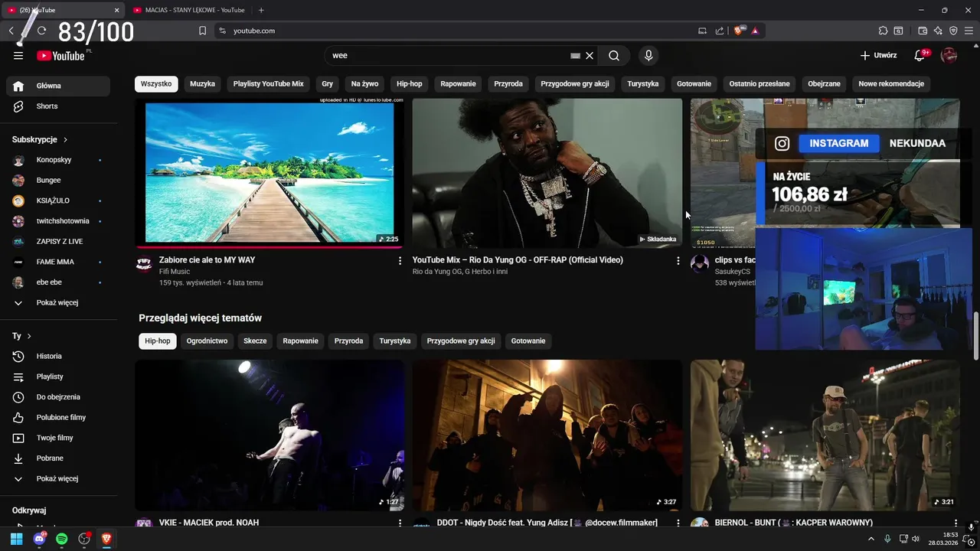
Task: Open the Rio Da Yung OG mix thumbnail
Action: (x=547, y=173)
